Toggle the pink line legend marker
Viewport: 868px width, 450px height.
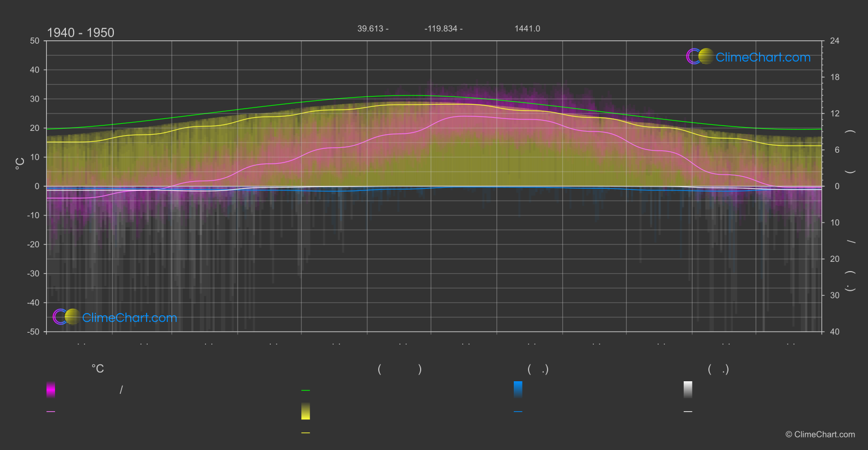click(51, 412)
